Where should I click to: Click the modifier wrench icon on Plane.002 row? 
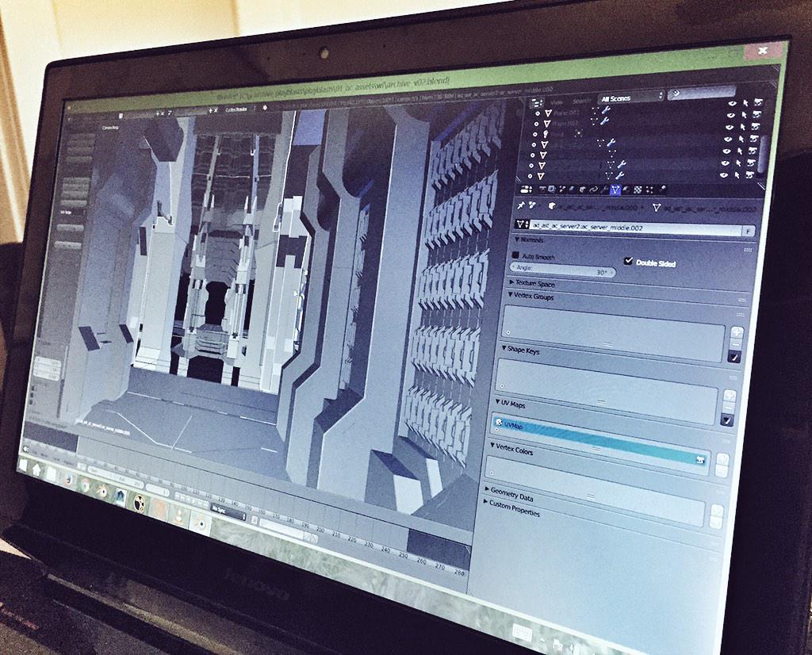(x=605, y=121)
